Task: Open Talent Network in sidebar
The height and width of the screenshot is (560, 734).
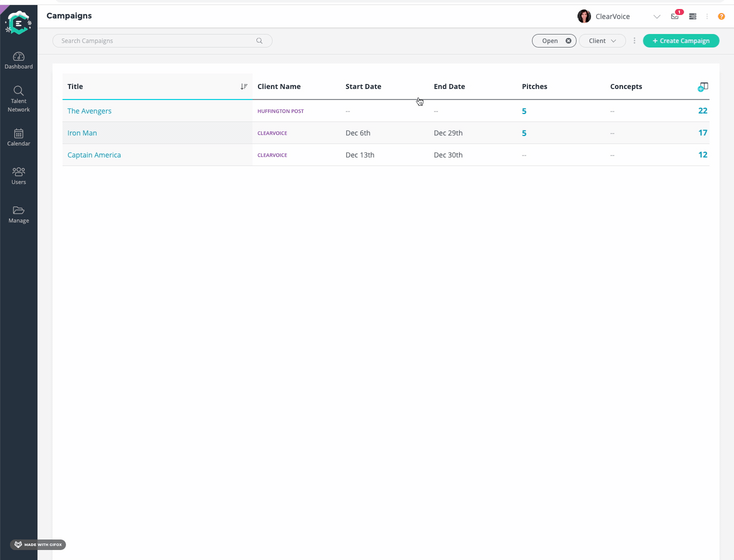Action: click(18, 99)
